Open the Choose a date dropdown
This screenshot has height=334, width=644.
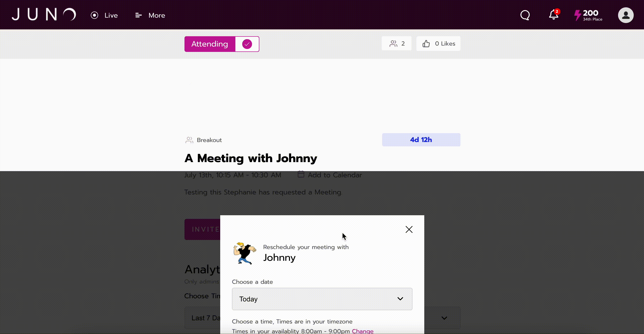322,299
